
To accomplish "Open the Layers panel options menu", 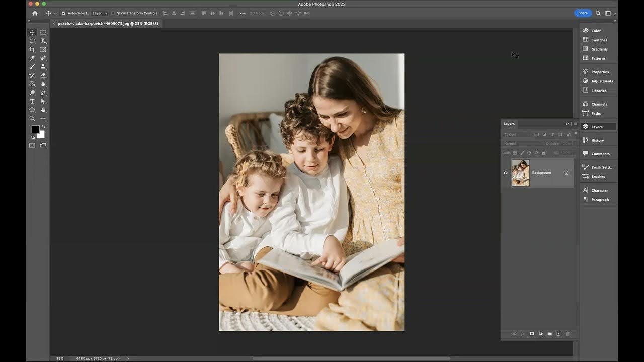I will point(575,124).
